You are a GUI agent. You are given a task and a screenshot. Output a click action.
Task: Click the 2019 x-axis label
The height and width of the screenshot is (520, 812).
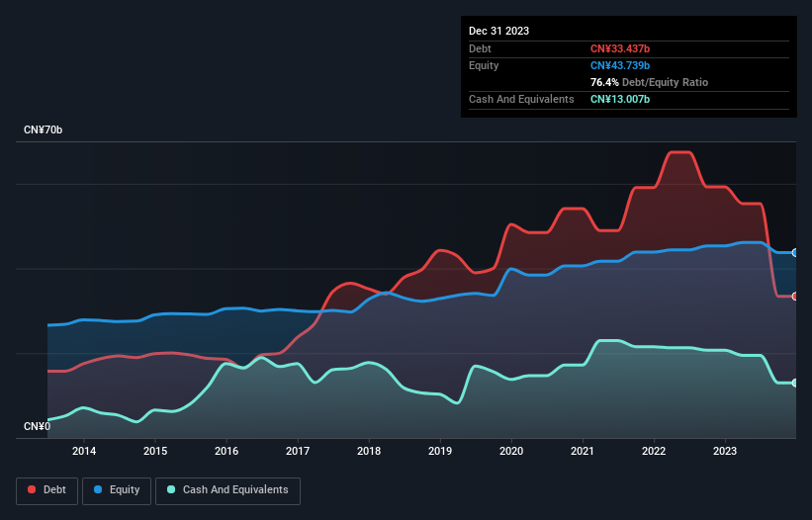[440, 451]
